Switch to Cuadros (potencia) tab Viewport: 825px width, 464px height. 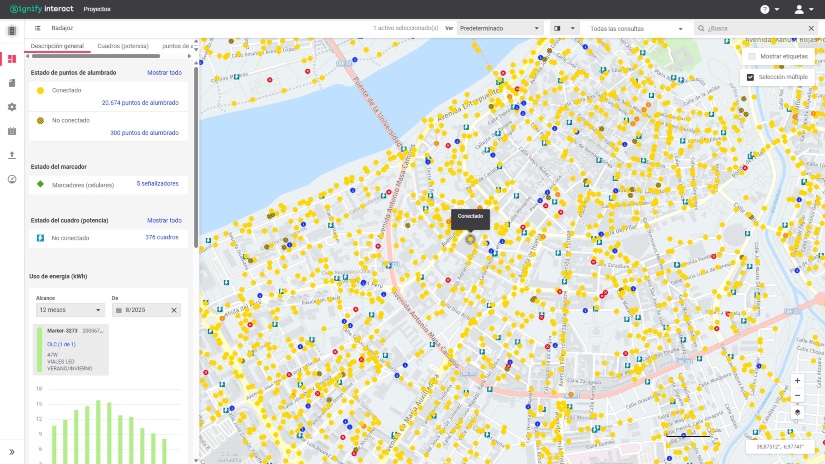pyautogui.click(x=123, y=46)
